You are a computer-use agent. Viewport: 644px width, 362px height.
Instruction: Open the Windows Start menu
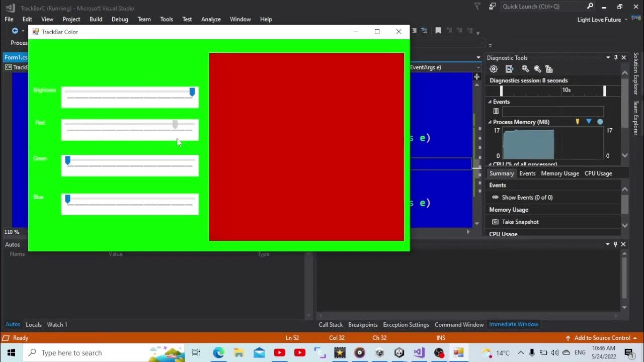pos(11,352)
